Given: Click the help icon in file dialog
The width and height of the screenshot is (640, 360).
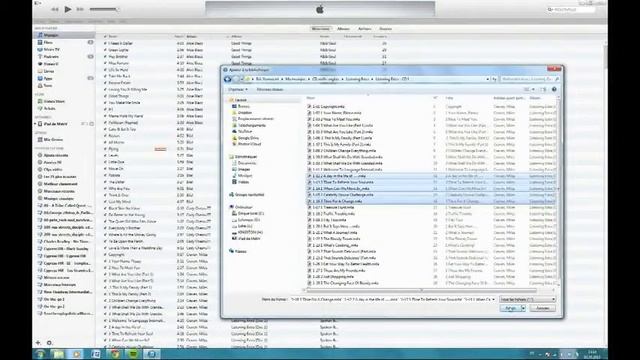Looking at the screenshot, I should pyautogui.click(x=554, y=89).
